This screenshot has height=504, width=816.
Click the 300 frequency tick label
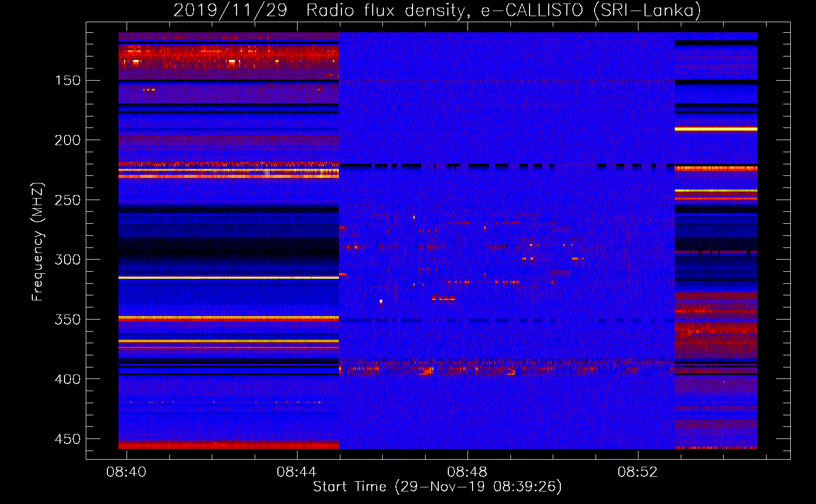[x=68, y=260]
